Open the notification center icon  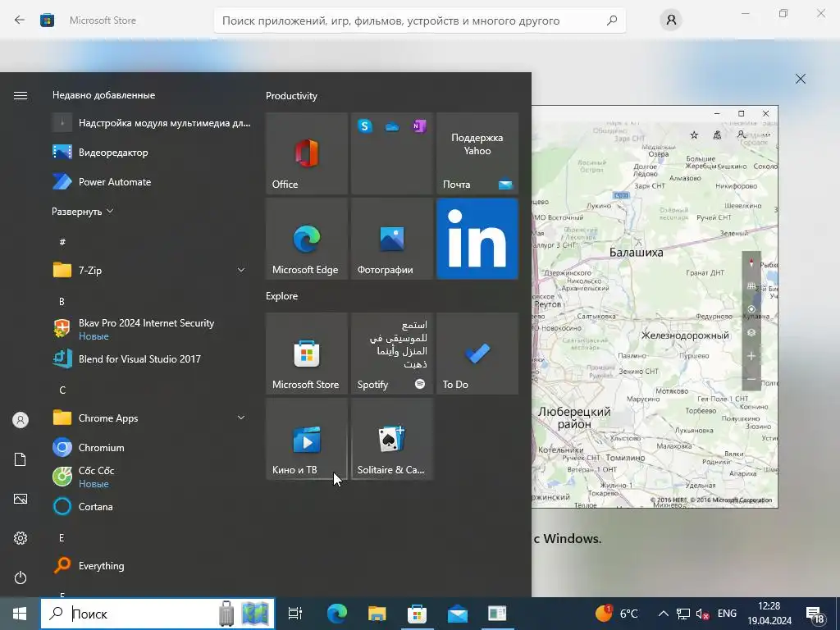815,615
